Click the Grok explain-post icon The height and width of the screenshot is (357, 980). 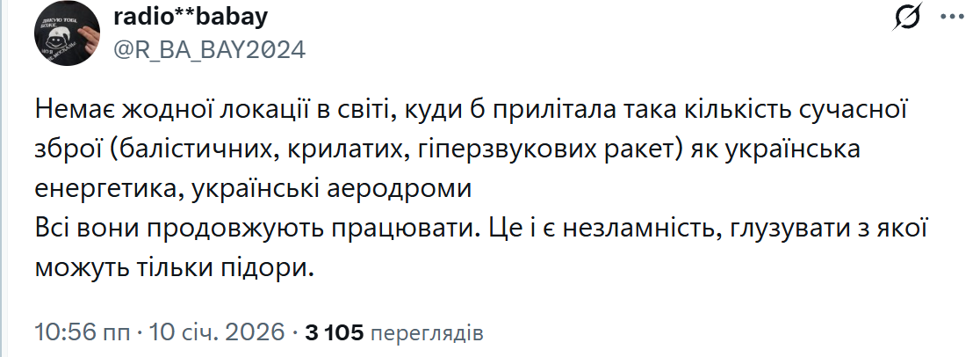[907, 18]
